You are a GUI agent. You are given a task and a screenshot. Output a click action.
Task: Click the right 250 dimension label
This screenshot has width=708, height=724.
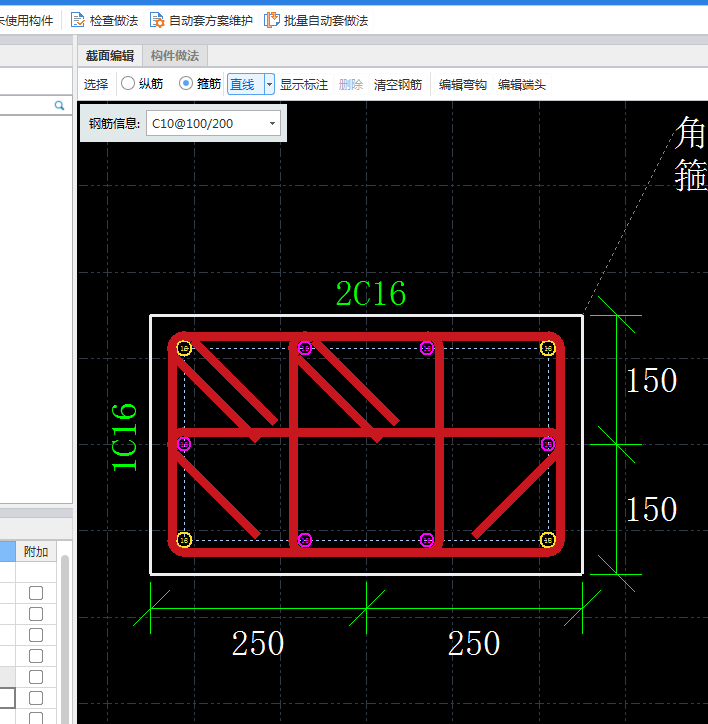(x=474, y=643)
